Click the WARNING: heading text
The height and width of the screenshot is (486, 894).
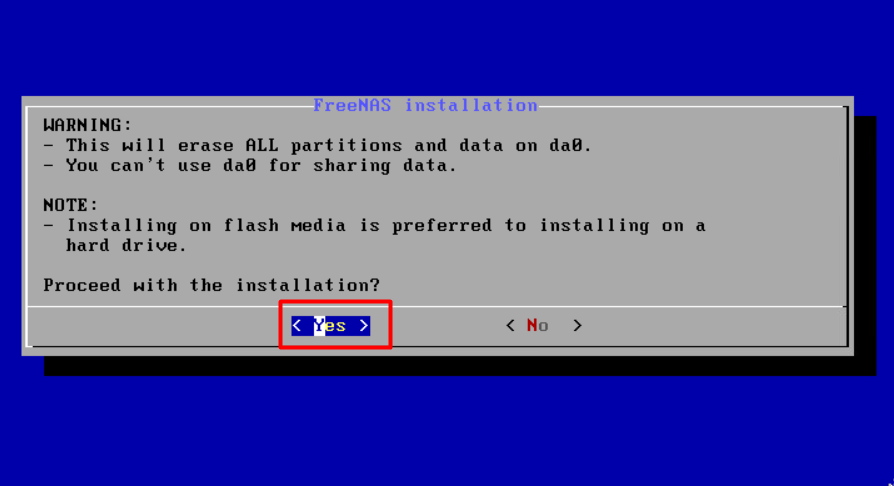[88, 125]
